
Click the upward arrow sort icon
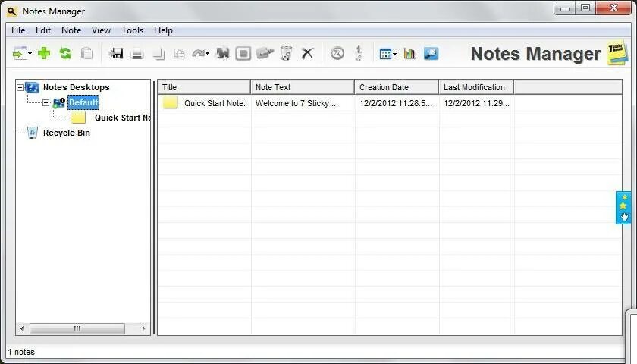358,53
